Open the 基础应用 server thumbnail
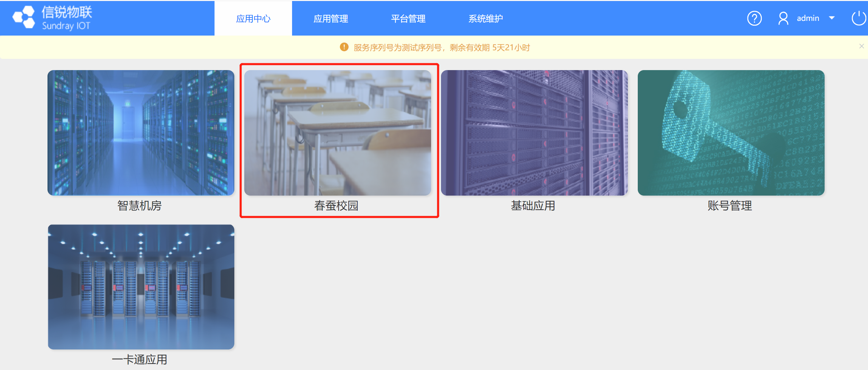 [x=534, y=133]
